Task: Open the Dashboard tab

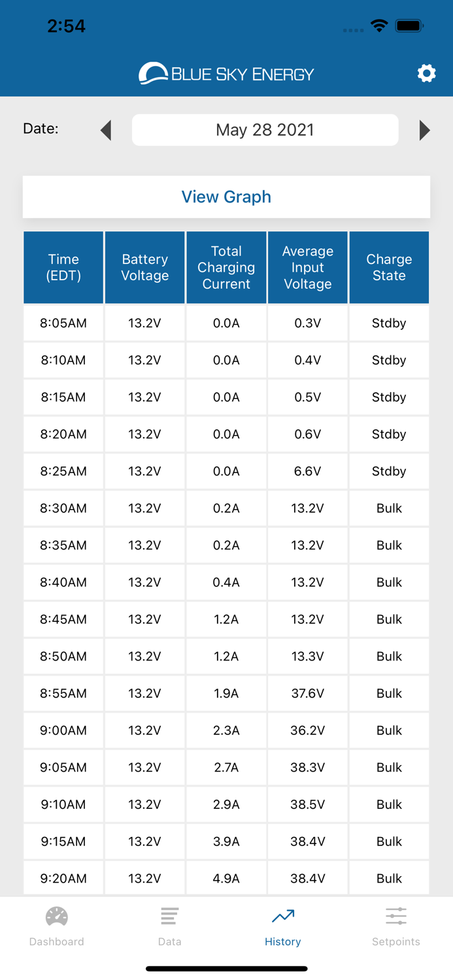Action: point(57,926)
